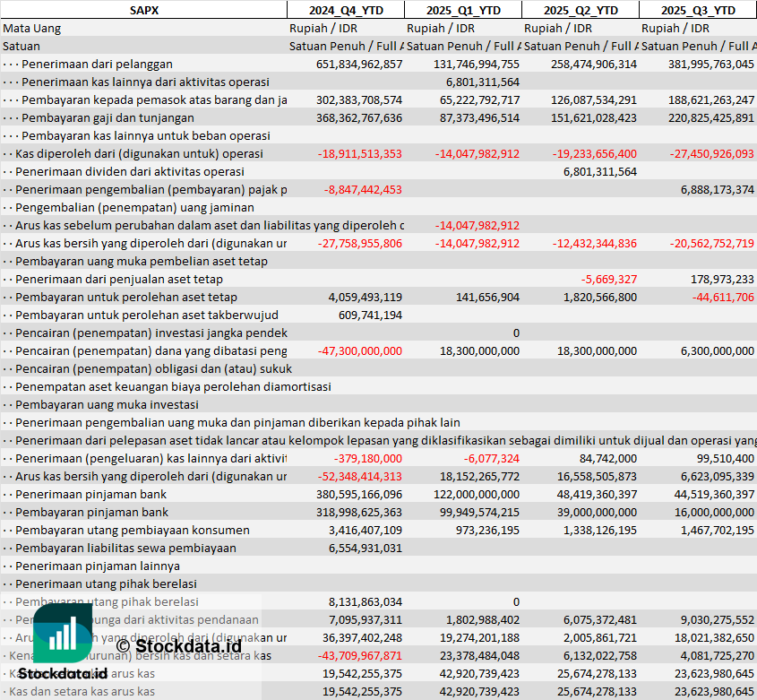Viewport: 757px width, 700px height.
Task: Select the 2025_Q3_YTD column header
Action: (x=698, y=10)
